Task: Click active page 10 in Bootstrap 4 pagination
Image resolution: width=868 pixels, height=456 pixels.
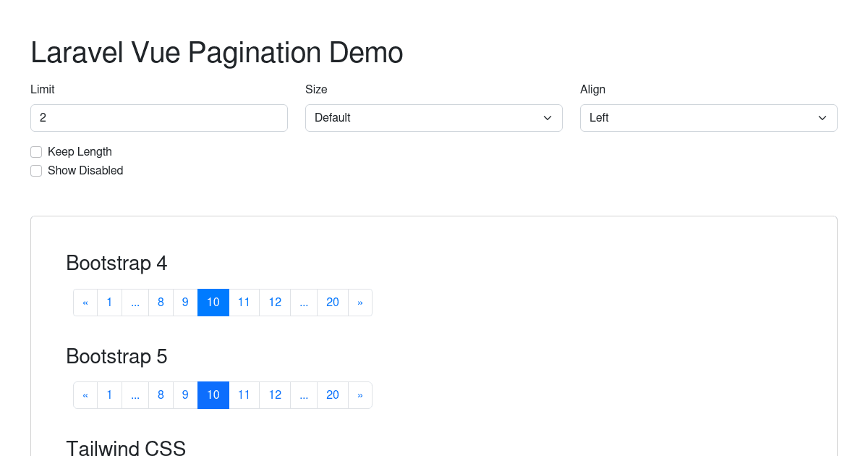Action: tap(213, 303)
